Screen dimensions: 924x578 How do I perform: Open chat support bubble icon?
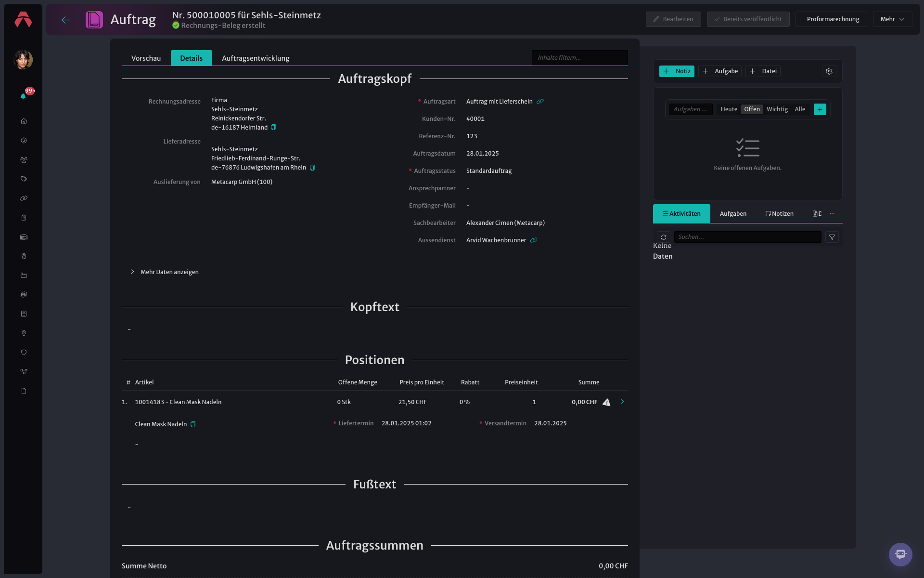coord(900,554)
